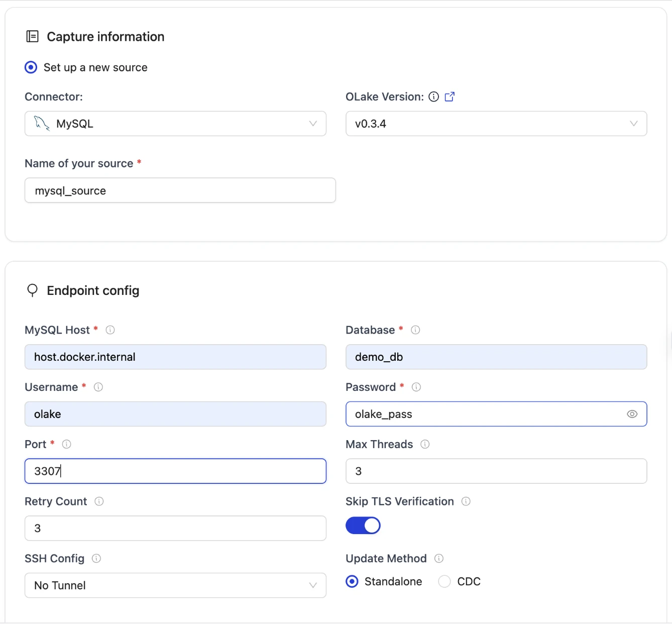The height and width of the screenshot is (624, 672).
Task: Click the Retry Count info icon
Action: pyautogui.click(x=99, y=501)
